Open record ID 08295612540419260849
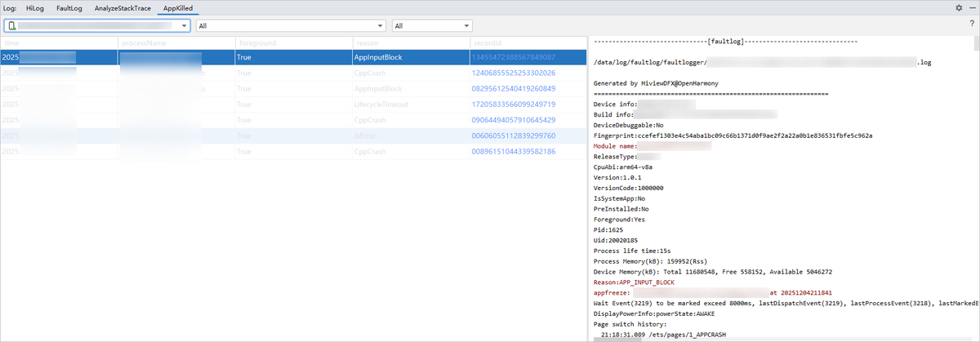 [513, 89]
